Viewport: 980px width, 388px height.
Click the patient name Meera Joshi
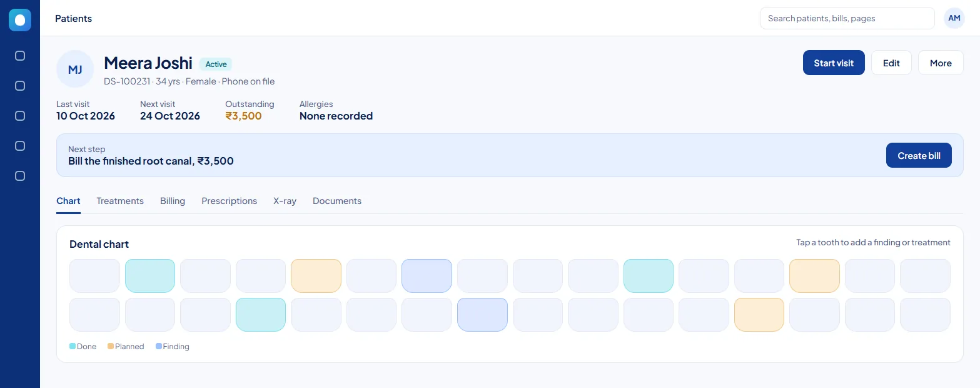148,63
